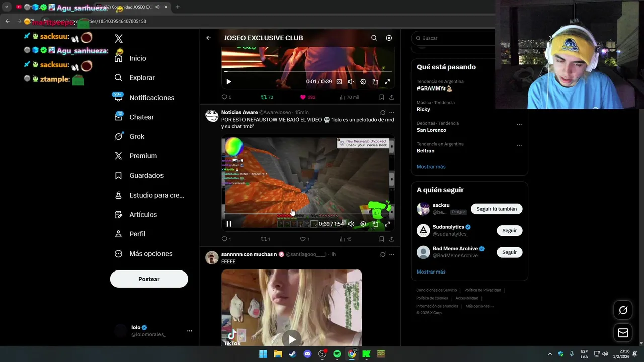Open more options on Noticias Aware post

(392, 113)
